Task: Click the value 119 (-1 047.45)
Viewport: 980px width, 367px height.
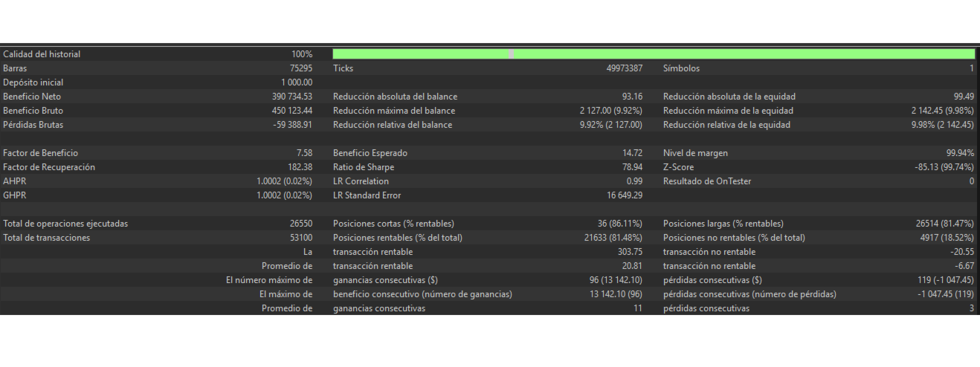Action: [945, 280]
